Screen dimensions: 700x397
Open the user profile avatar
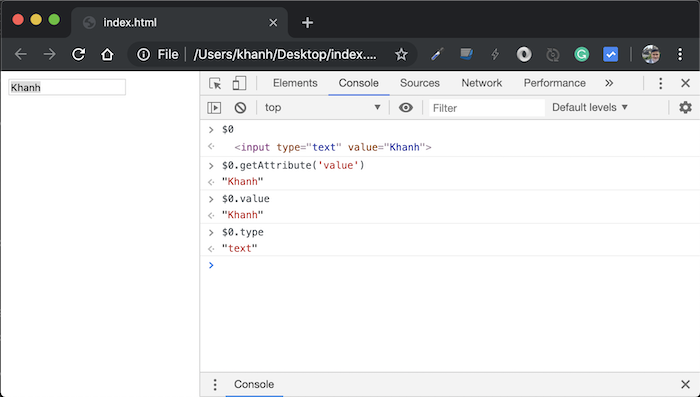(651, 54)
